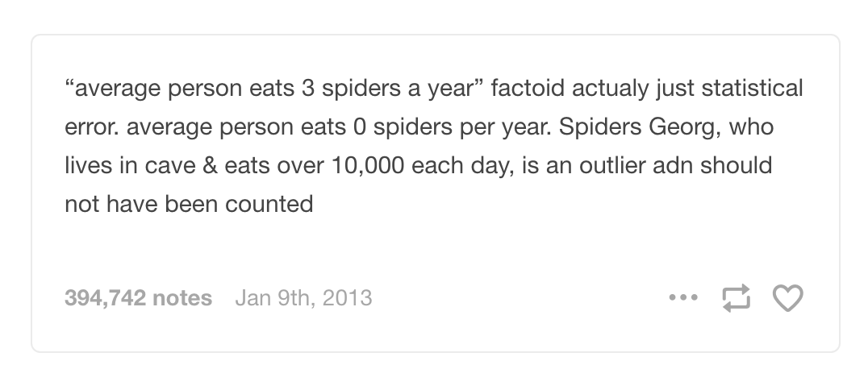Click the number "10,000" in the post
Screen dimensions: 868x390
(368, 165)
